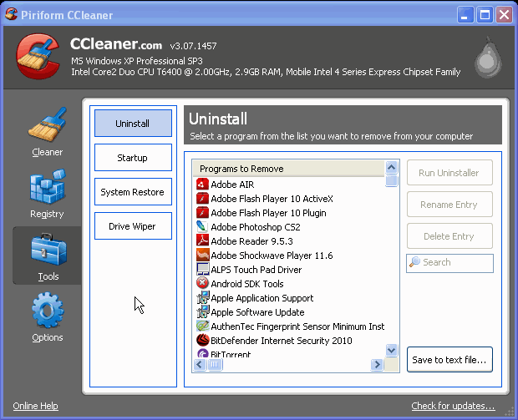Click the horizontal scrollbar thumb
518x420 pixels.
[215, 365]
